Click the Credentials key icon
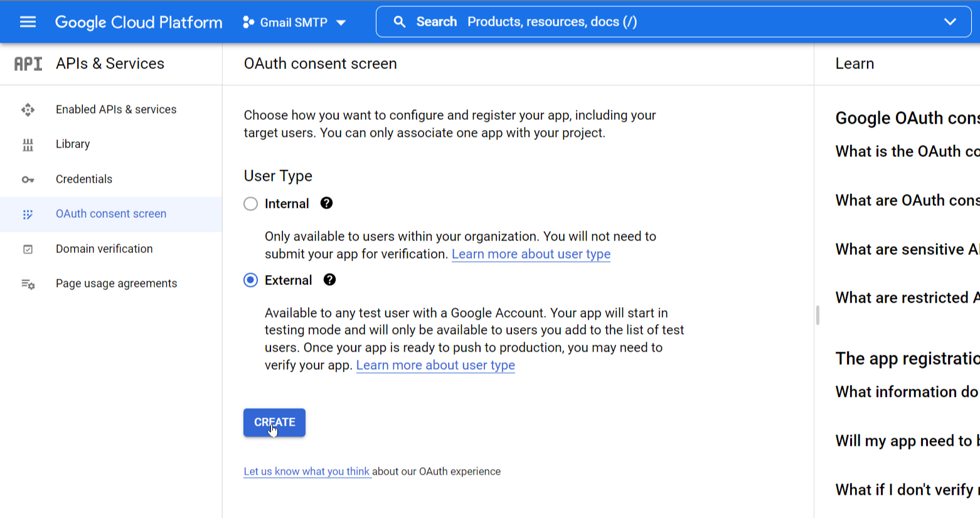The height and width of the screenshot is (518, 980). coord(28,179)
